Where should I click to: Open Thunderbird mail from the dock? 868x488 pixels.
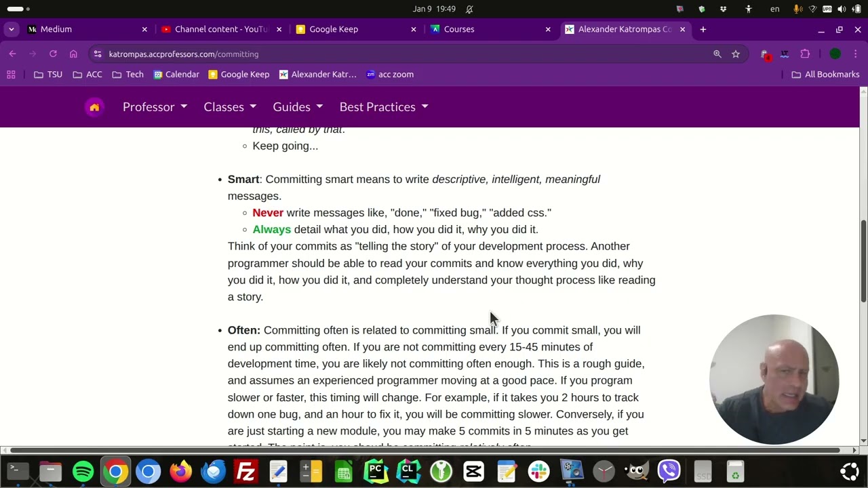coord(214,470)
